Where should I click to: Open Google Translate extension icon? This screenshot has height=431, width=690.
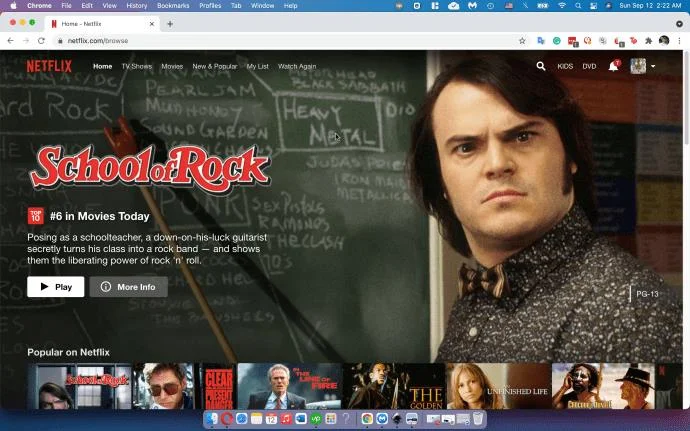pos(541,41)
